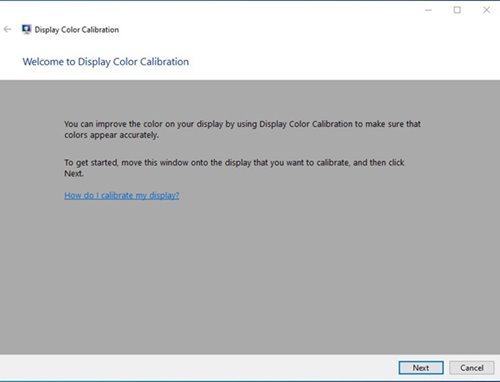Viewport: 500px width, 382px height.
Task: Close the Display Color Calibration window
Action: point(486,10)
